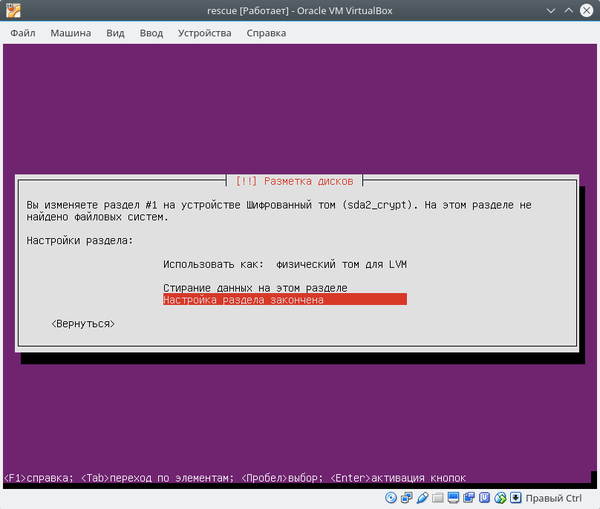Viewport: 600px width, 509px height.
Task: Open the Ввод menu
Action: (x=151, y=33)
